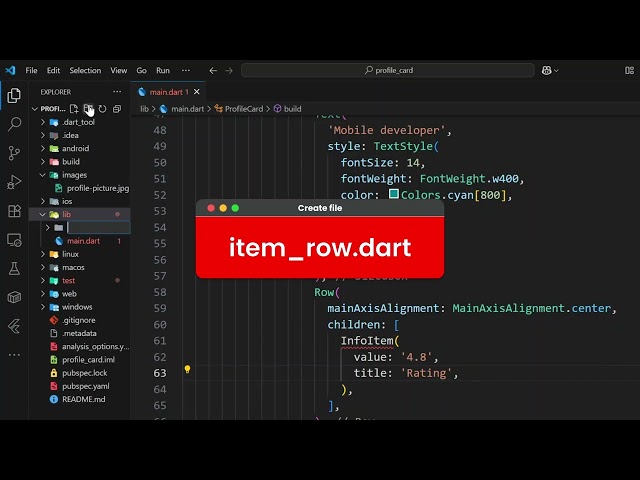Click New Folder icon in explorer header

pos(88,109)
